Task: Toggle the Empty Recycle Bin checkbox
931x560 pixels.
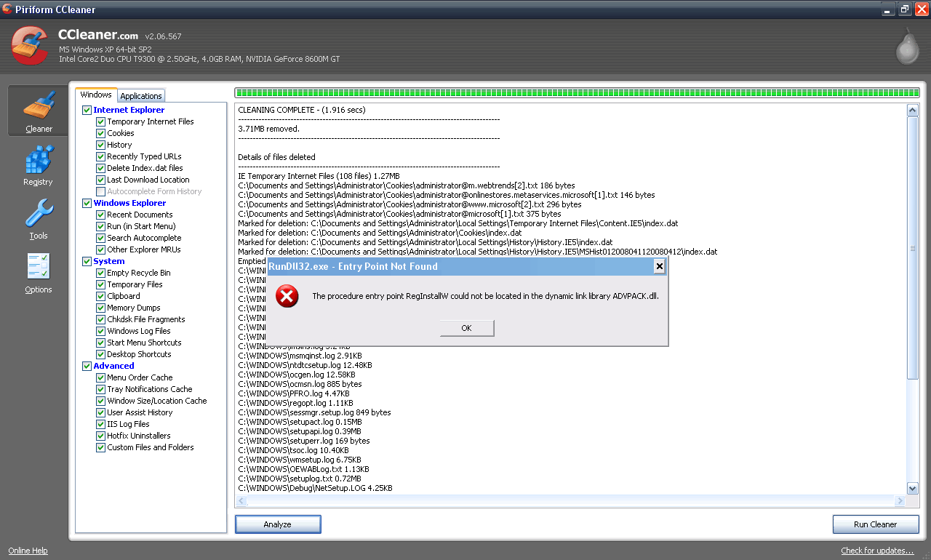Action: (101, 273)
